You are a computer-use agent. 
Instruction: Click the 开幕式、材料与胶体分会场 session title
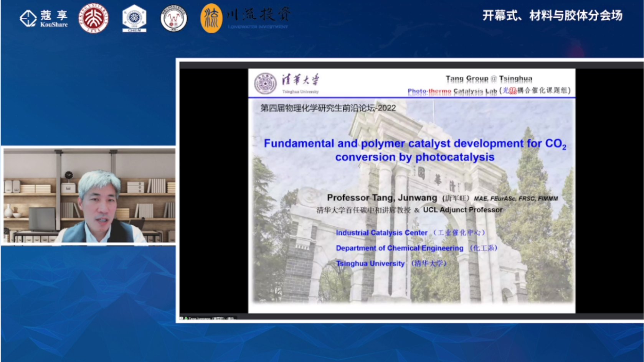552,16
